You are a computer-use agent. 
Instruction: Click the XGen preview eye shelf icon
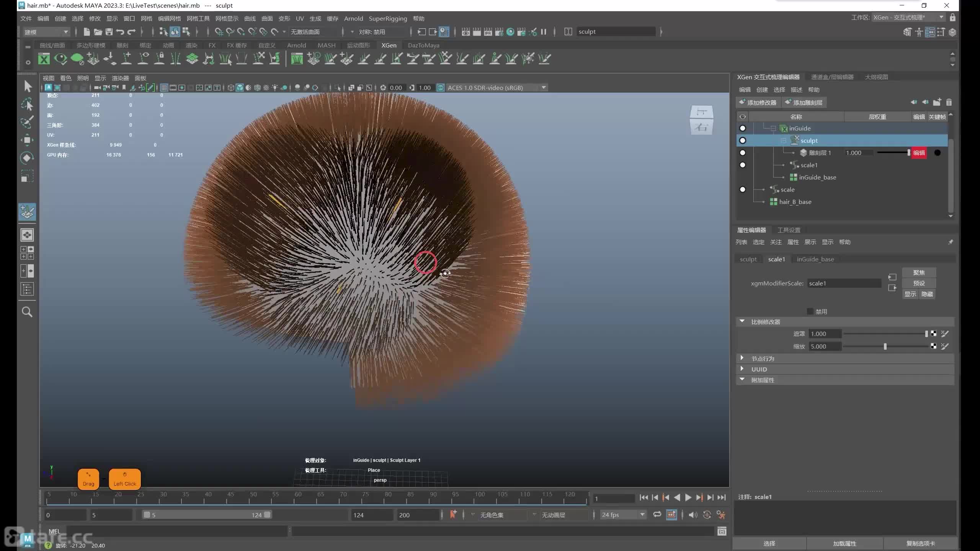tap(60, 59)
